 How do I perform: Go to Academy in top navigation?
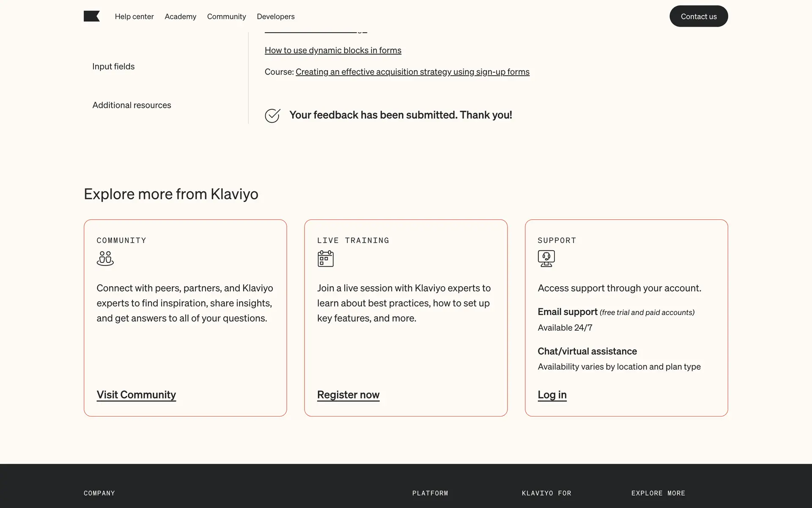coord(180,17)
